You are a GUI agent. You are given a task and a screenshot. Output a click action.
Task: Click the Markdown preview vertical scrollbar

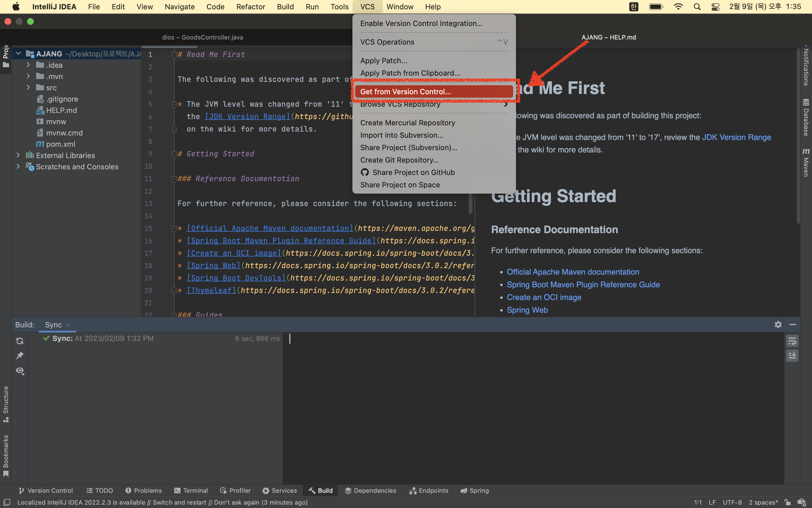coord(798,136)
